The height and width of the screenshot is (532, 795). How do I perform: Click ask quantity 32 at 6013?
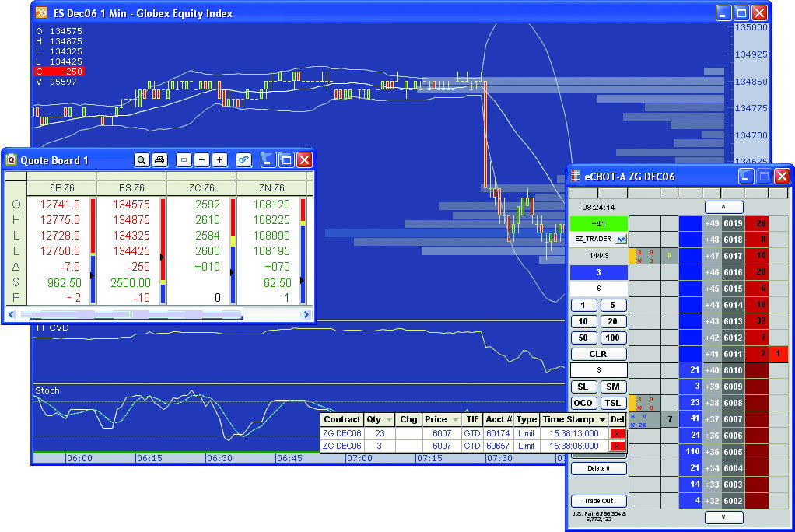tap(756, 321)
